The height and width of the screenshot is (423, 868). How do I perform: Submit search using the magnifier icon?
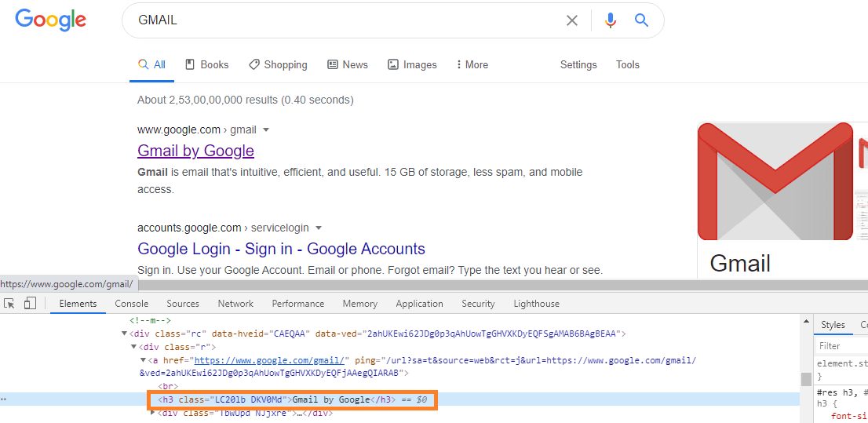641,20
